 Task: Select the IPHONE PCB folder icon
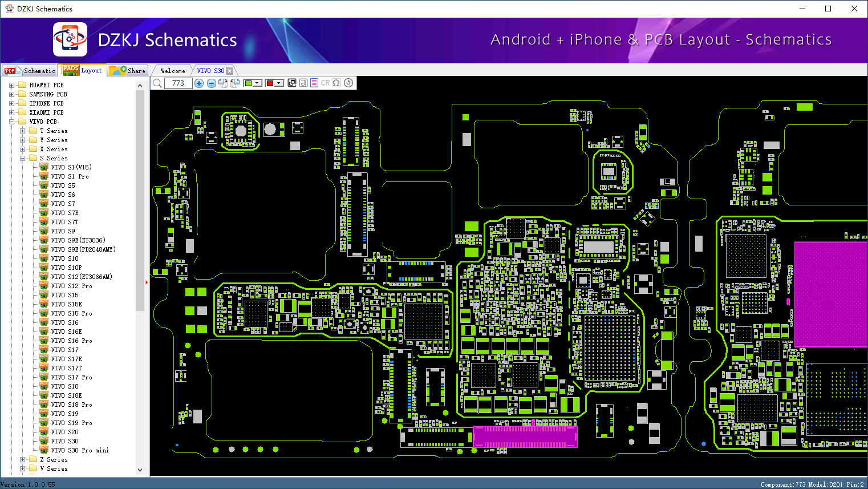coord(22,103)
